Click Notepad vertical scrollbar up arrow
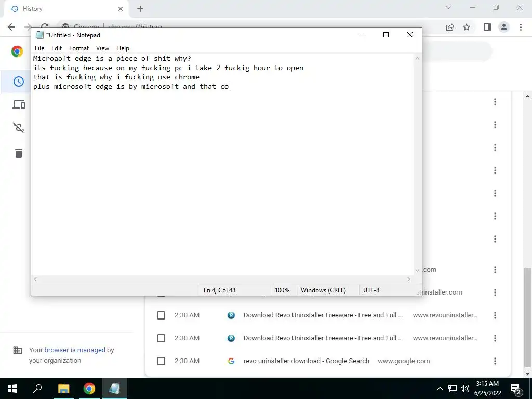 click(417, 58)
